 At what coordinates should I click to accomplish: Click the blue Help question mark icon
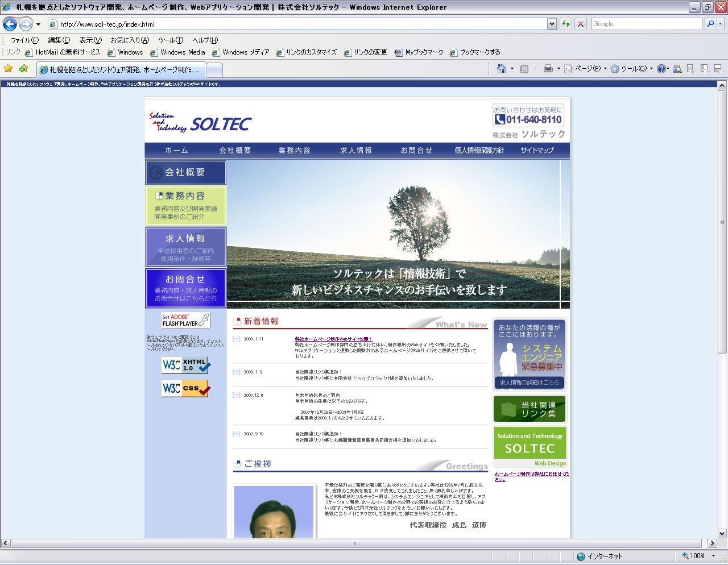pos(661,69)
